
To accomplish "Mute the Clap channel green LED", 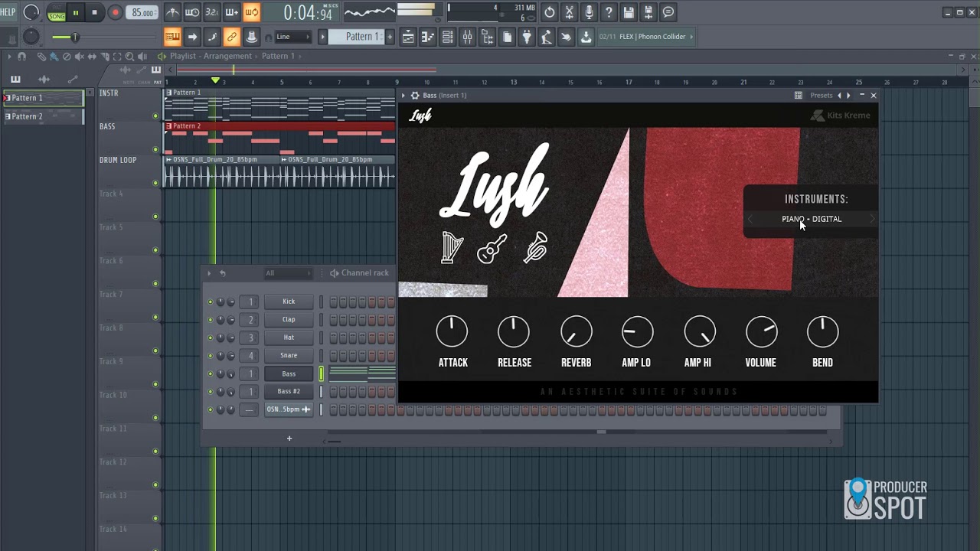I will [211, 320].
